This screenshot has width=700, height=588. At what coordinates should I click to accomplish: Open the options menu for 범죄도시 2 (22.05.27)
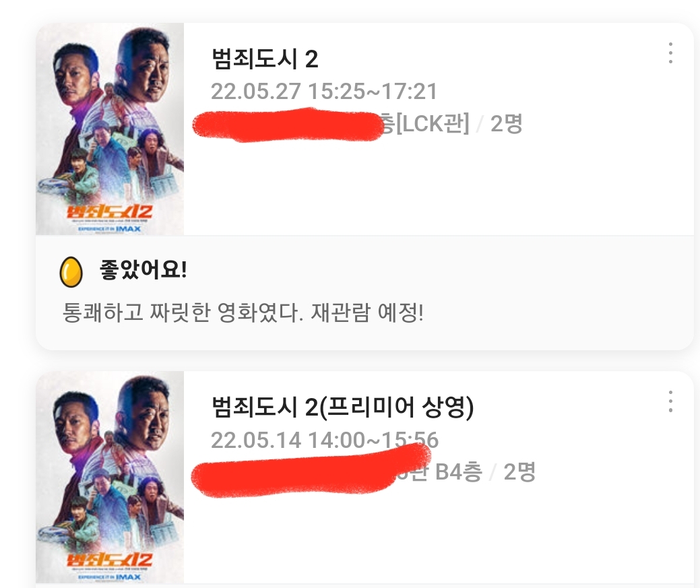[670, 53]
